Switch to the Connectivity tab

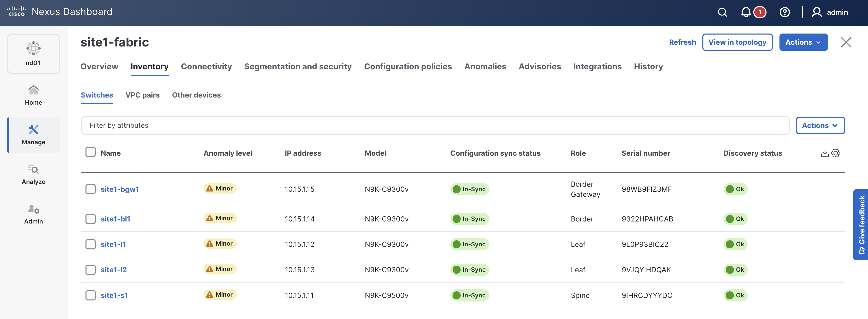point(206,67)
